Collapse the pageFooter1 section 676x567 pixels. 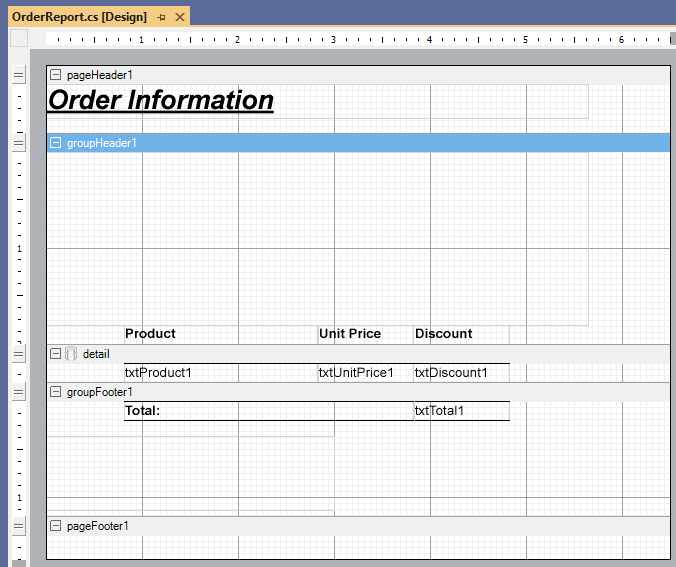55,526
